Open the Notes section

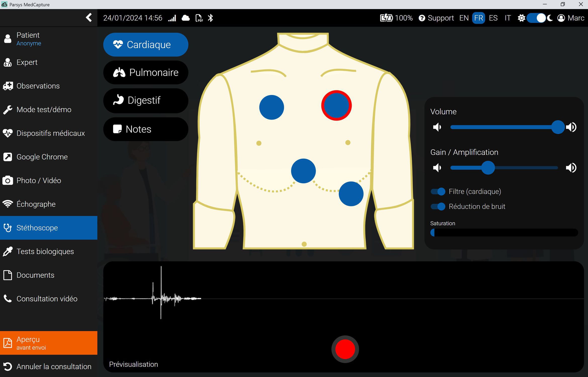coord(146,129)
